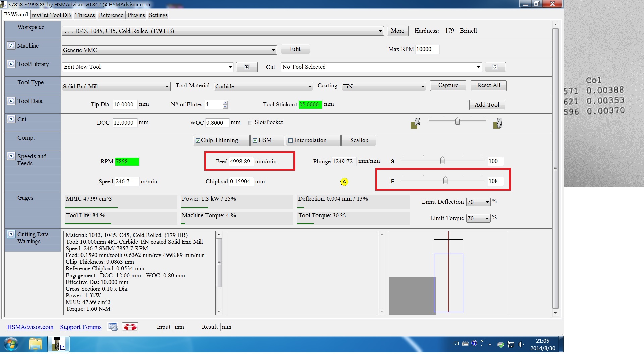Click the icon button right of Cut dropdown

[495, 67]
